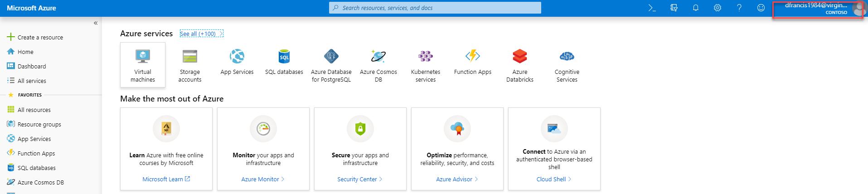Open All resources in favorites
The width and height of the screenshot is (868, 194).
point(29,110)
